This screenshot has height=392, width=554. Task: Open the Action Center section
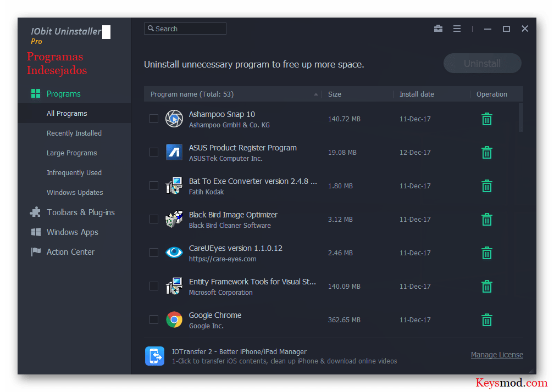(x=71, y=251)
